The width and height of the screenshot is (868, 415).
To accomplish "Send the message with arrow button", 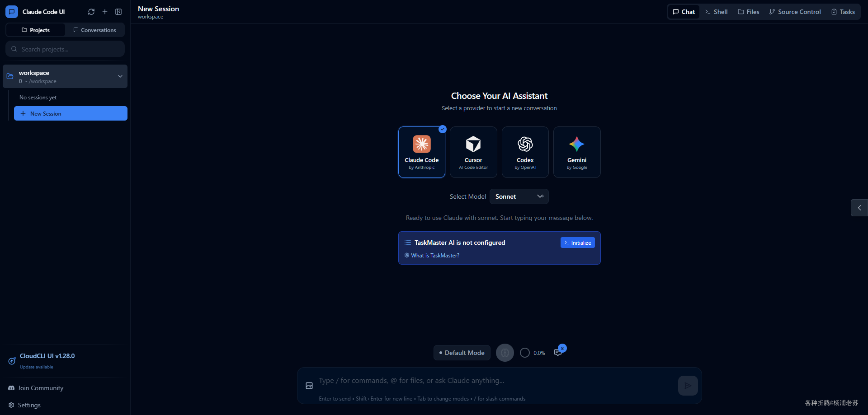I will [x=688, y=386].
